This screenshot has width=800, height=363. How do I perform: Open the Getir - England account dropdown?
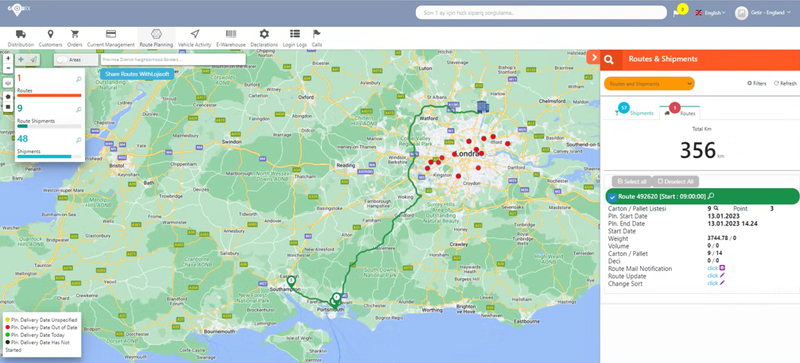coord(771,13)
